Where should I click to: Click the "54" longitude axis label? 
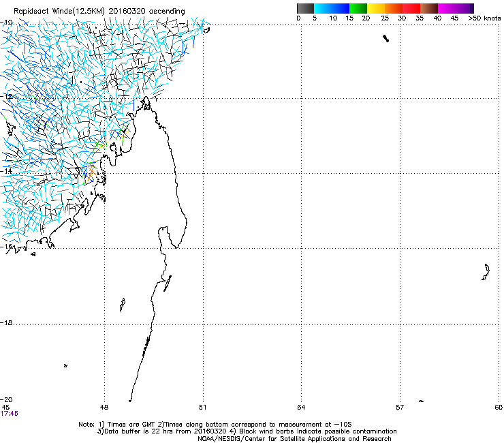[x=301, y=408]
